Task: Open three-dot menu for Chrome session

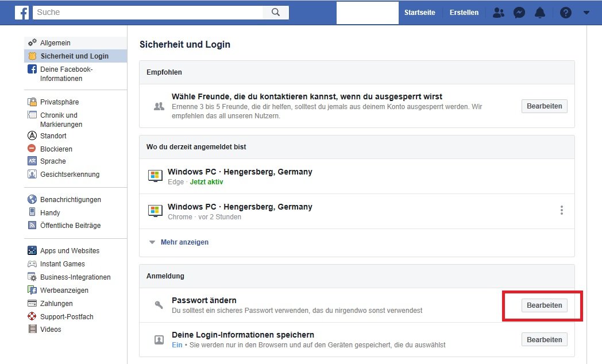Action: click(561, 211)
